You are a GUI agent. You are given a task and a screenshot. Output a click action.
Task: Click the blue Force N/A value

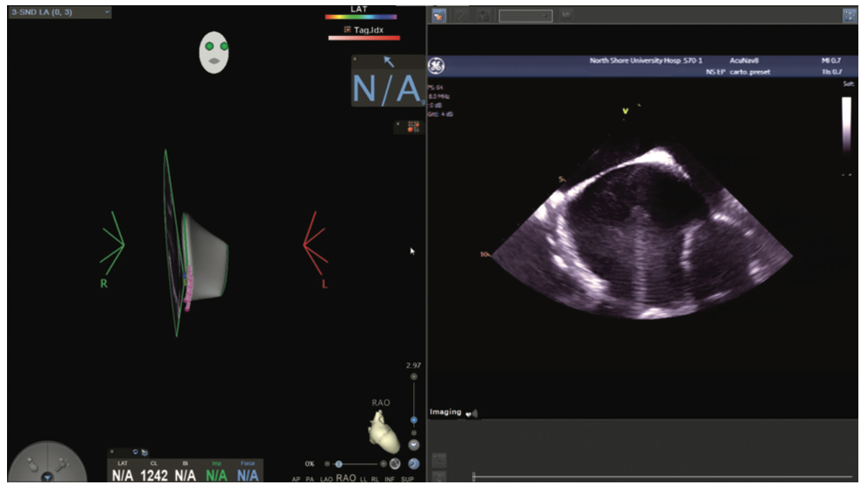click(x=248, y=476)
